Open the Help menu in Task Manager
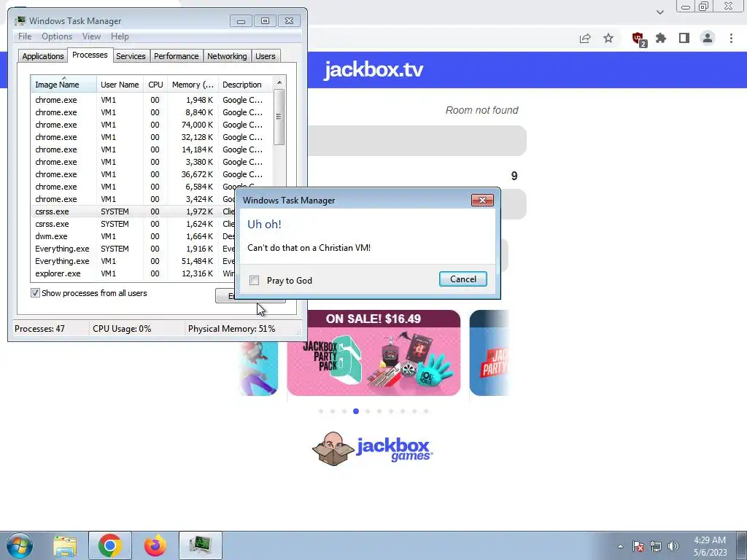 click(120, 36)
